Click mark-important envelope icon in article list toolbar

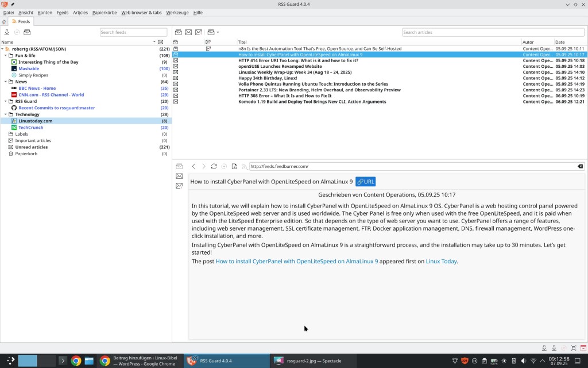point(199,32)
